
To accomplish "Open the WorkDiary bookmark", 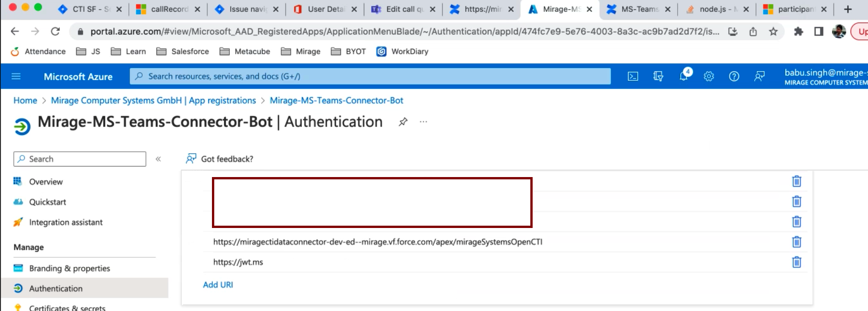I will click(402, 51).
